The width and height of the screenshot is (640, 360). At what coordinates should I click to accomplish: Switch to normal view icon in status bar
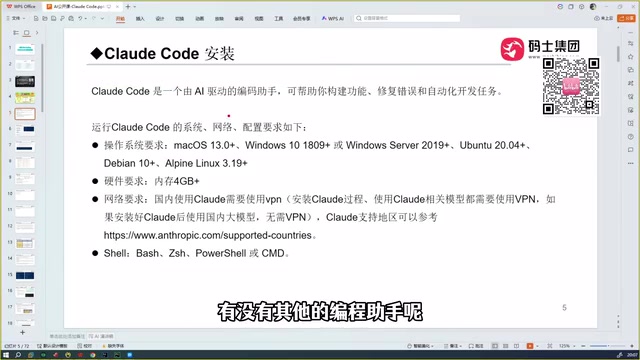pos(495,346)
